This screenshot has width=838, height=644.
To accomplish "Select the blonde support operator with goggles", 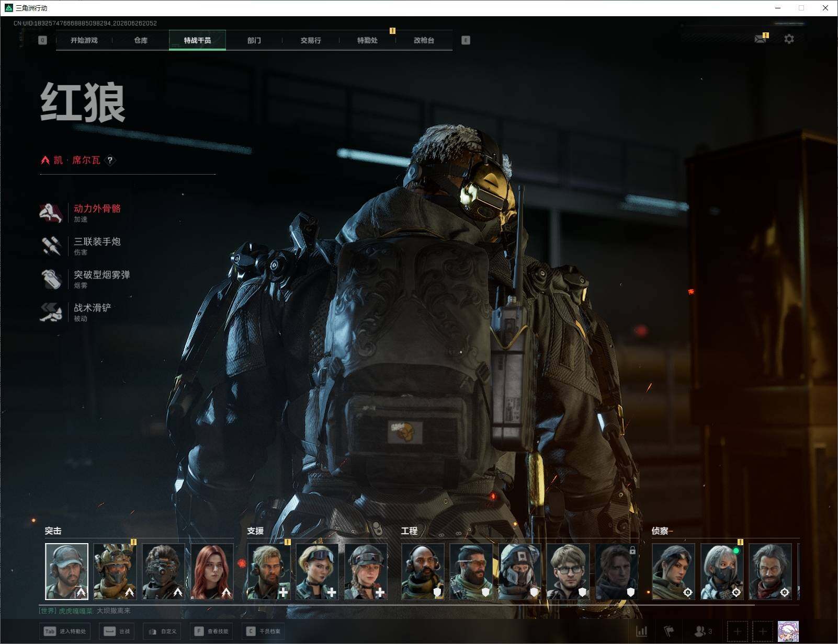I will 318,571.
